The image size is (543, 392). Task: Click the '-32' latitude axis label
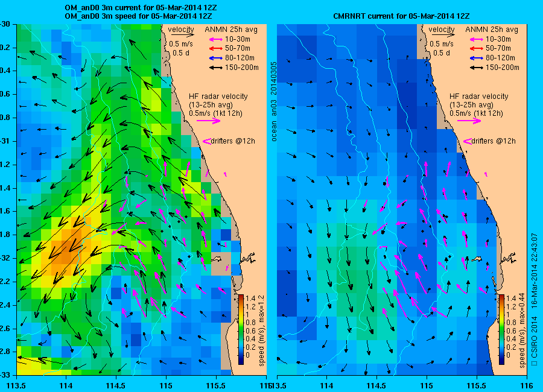tap(5, 258)
